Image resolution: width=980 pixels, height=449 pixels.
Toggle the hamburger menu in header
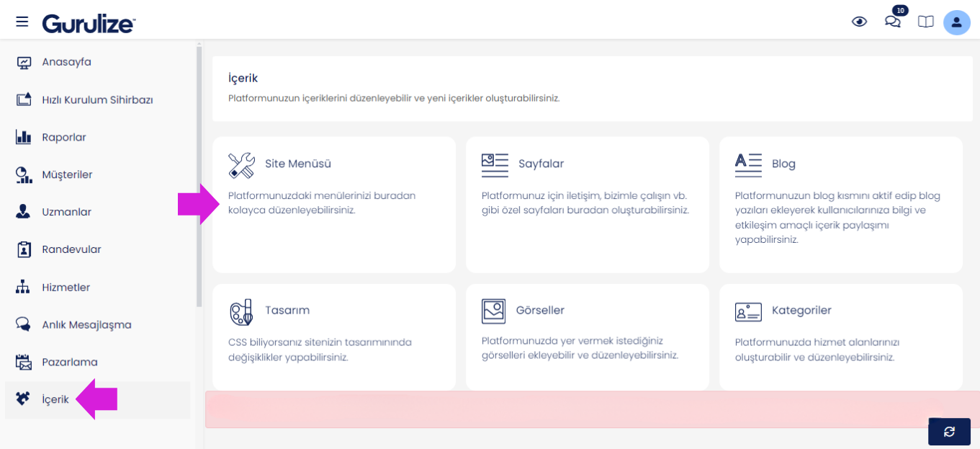tap(22, 22)
